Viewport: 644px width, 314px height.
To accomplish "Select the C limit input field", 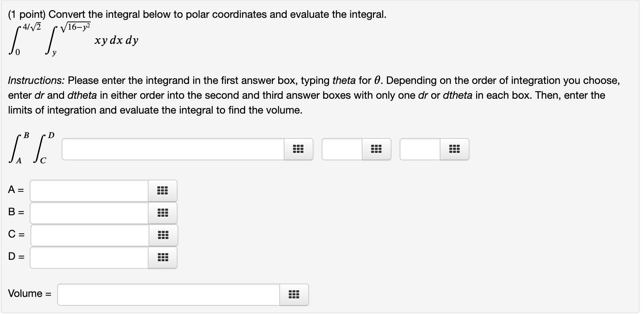I will point(89,235).
